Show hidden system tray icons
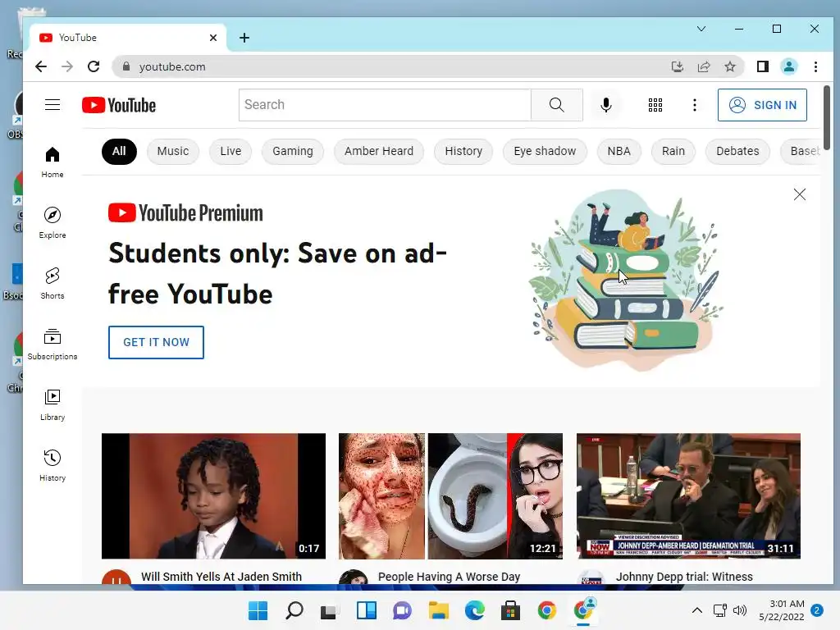840x630 pixels. click(x=697, y=610)
